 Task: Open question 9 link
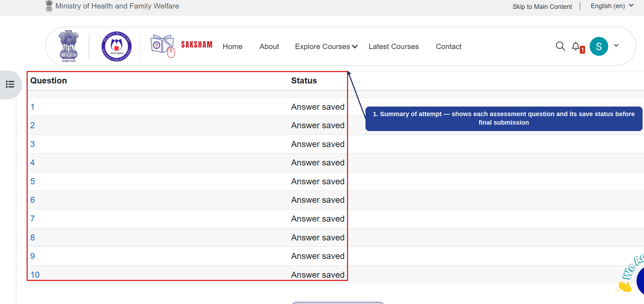(32, 256)
